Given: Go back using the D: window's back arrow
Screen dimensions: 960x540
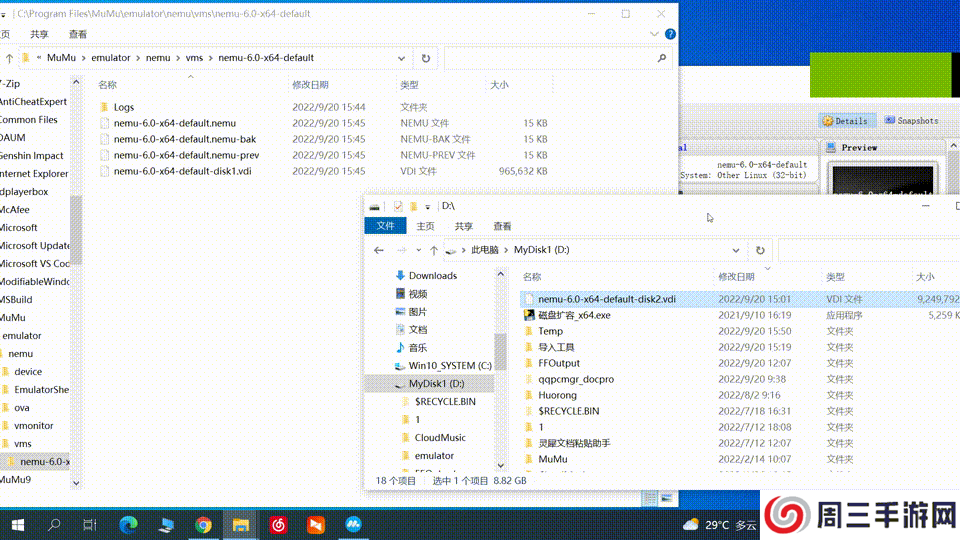Looking at the screenshot, I should pos(379,250).
